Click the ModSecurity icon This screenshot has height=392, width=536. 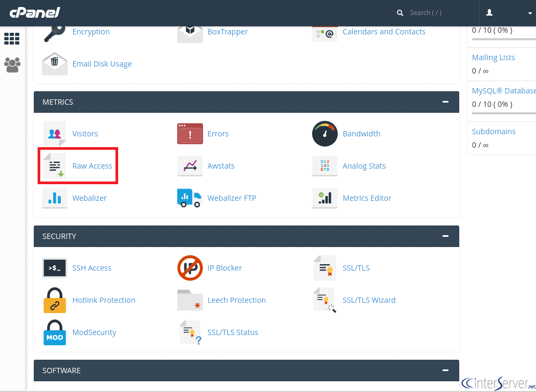[x=55, y=332]
